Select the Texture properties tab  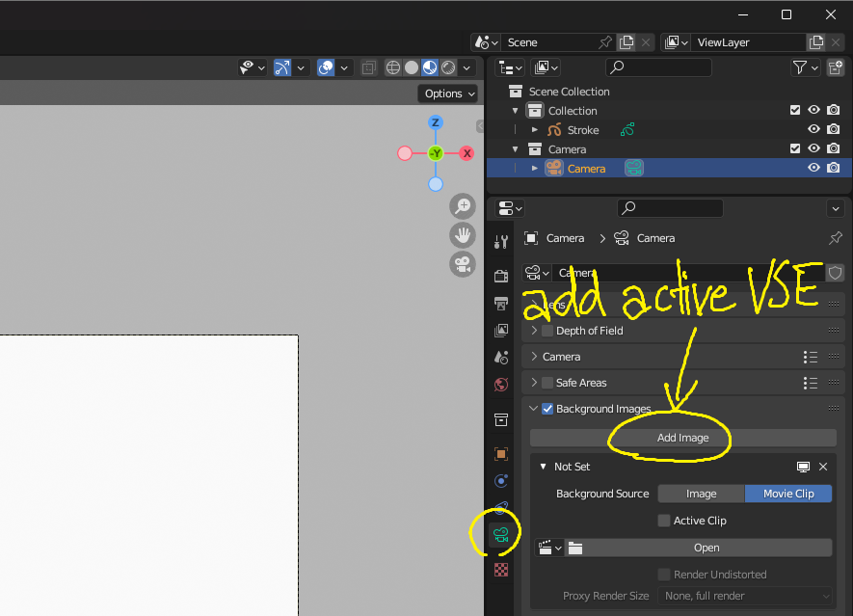point(501,570)
